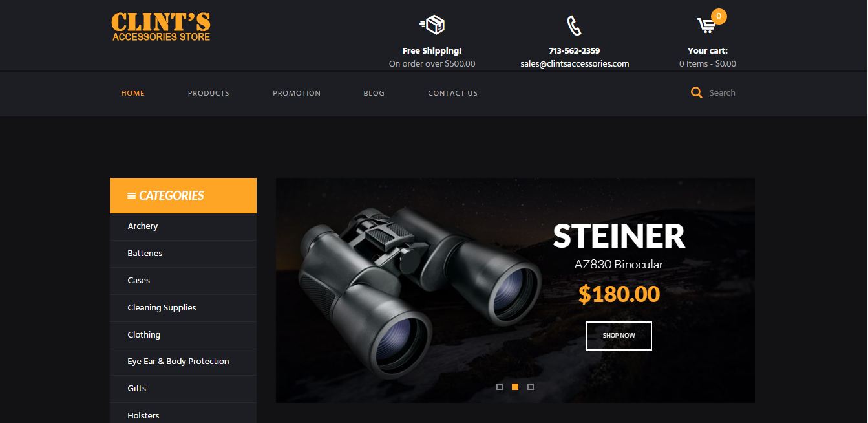
Task: Click the phone handset icon
Action: 574,25
